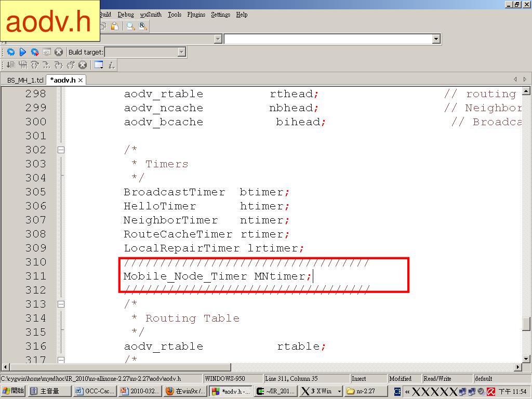
Task: Click the Find magnifier icon
Action: 130,26
